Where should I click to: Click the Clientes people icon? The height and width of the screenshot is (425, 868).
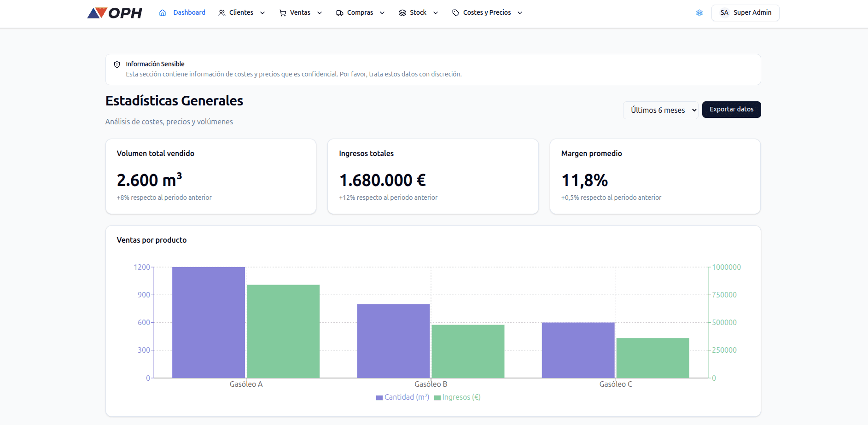coord(221,12)
